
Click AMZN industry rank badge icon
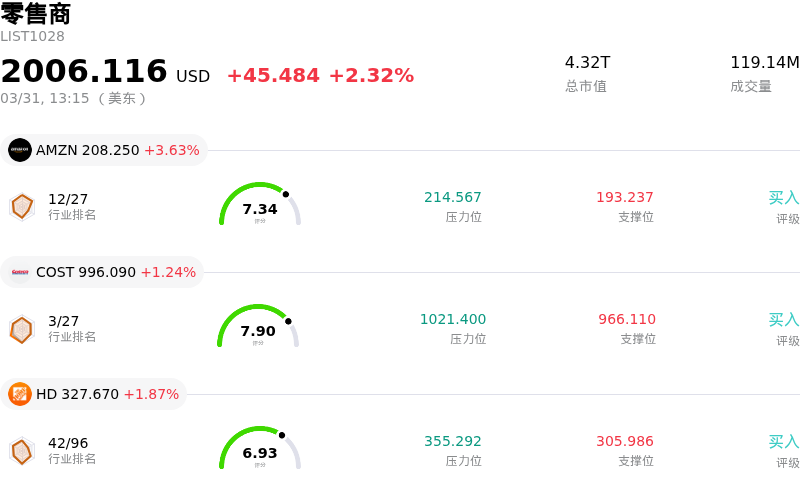coord(21,206)
